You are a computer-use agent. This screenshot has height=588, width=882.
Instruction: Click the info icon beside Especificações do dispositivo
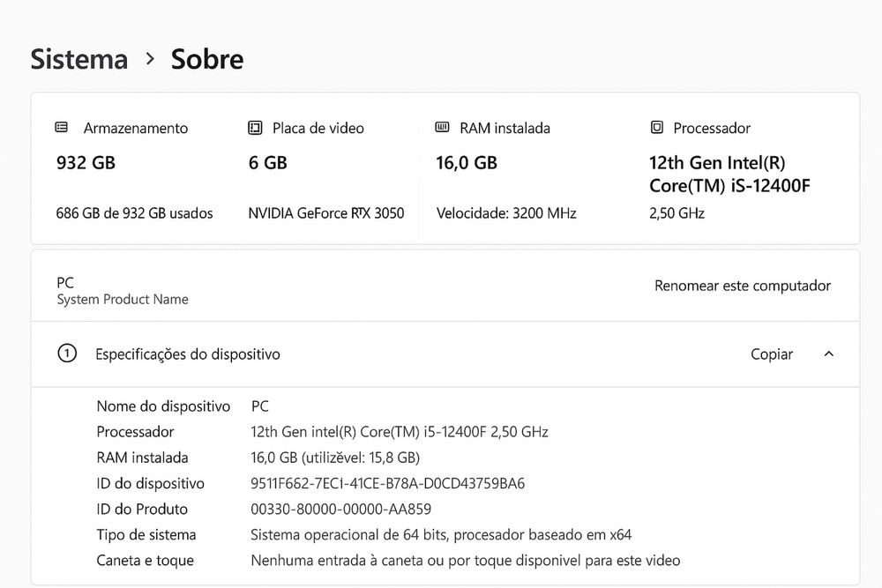[x=67, y=354]
